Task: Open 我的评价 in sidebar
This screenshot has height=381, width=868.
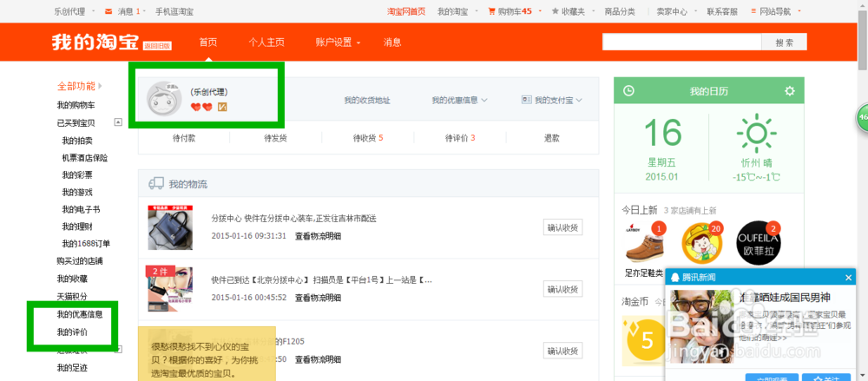Action: (72, 332)
